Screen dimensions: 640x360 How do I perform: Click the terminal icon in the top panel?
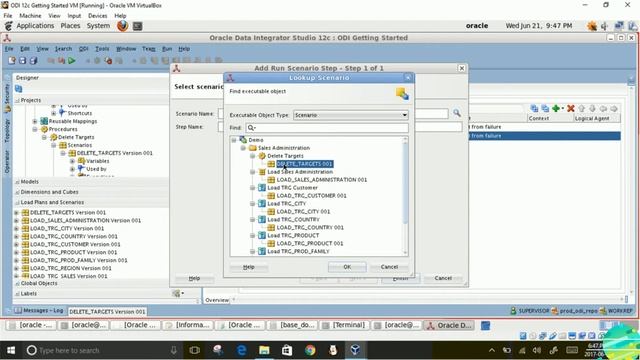click(x=138, y=26)
